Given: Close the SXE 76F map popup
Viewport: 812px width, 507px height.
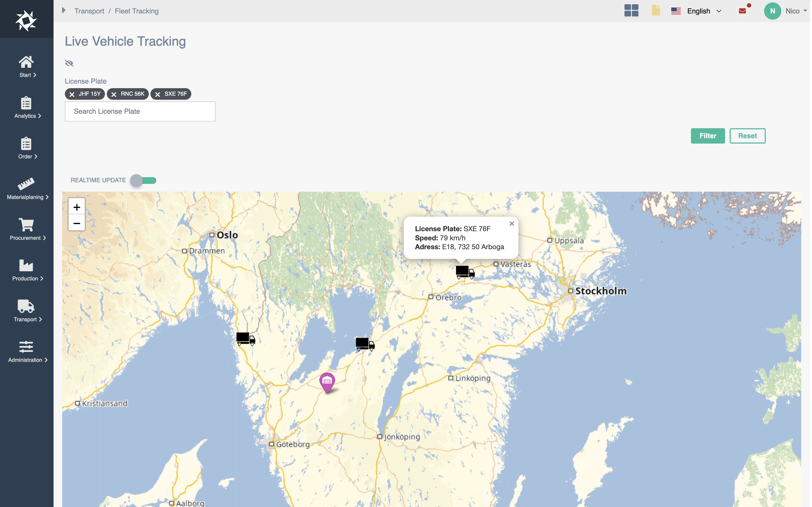Looking at the screenshot, I should coord(512,224).
